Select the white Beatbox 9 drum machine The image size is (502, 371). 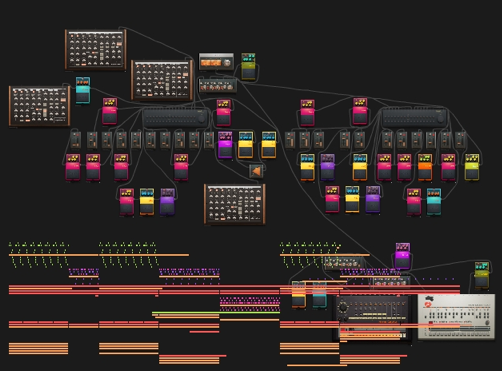[456, 317]
